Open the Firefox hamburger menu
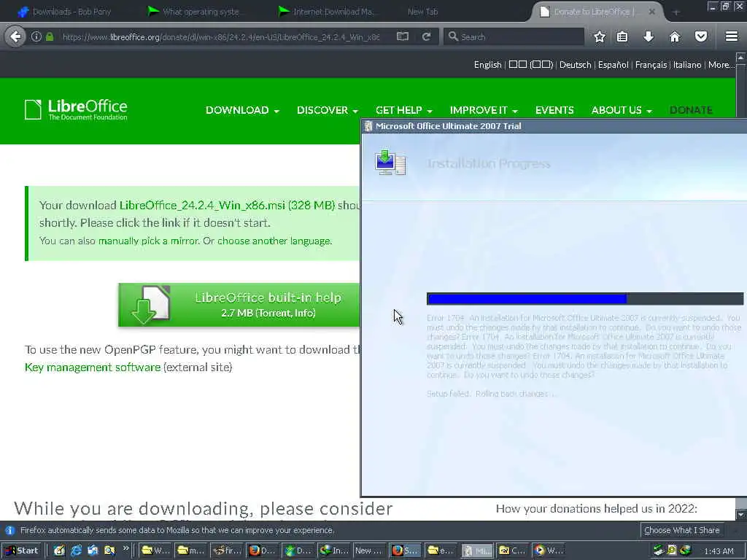This screenshot has width=747, height=560. pyautogui.click(x=732, y=36)
